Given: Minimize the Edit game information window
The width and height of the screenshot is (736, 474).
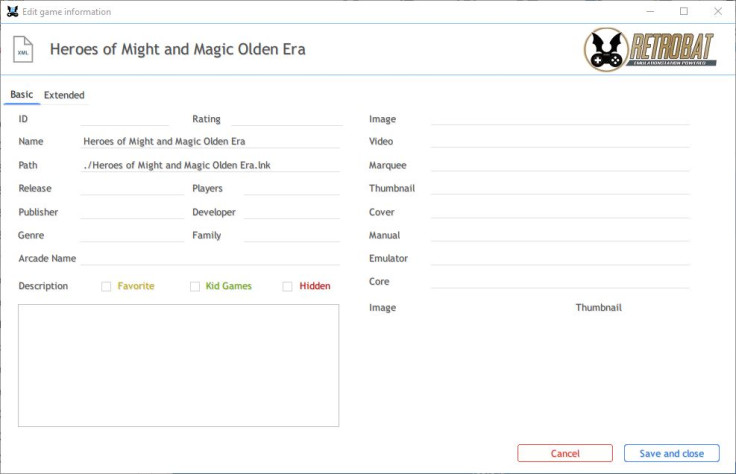Looking at the screenshot, I should point(650,11).
